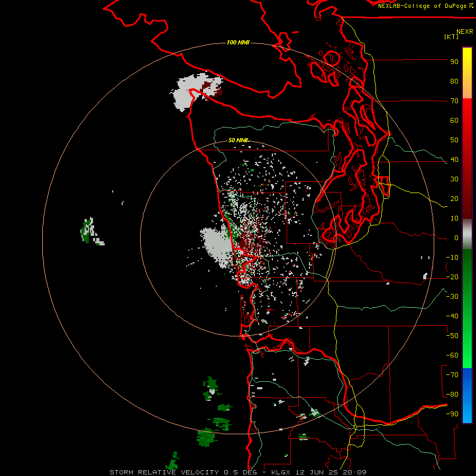Click the -80 value on the velocity scale
476x476 pixels.
click(452, 395)
